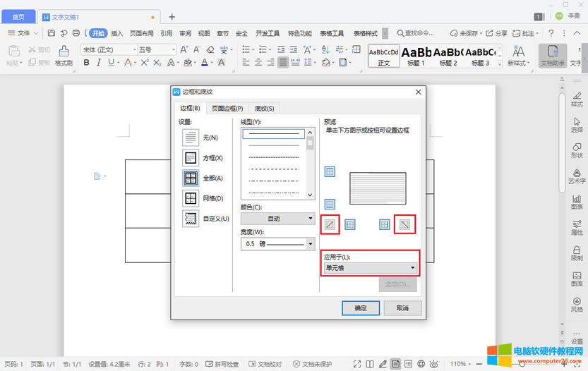Select the 方框(X) box border setting
Screen dimensions: 588x371
click(191, 158)
